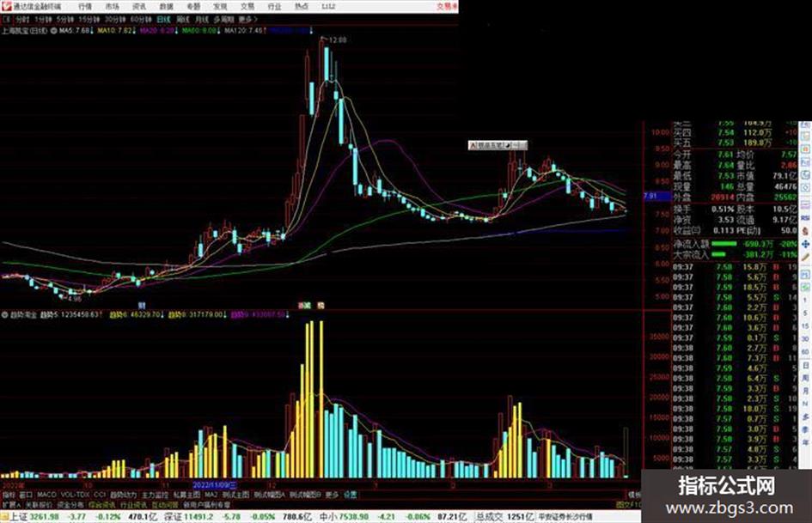
Task: Select the MACD indicator tab
Action: (x=46, y=495)
